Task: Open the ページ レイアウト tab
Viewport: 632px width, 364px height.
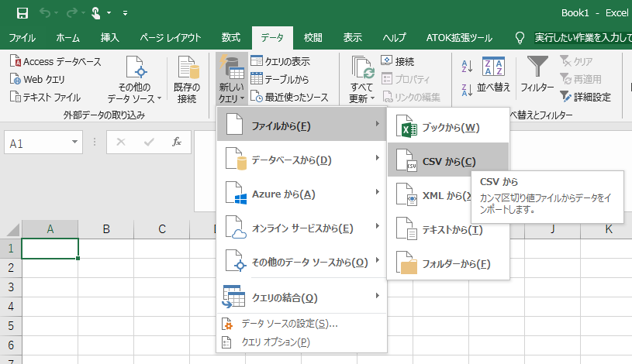Action: click(x=170, y=38)
